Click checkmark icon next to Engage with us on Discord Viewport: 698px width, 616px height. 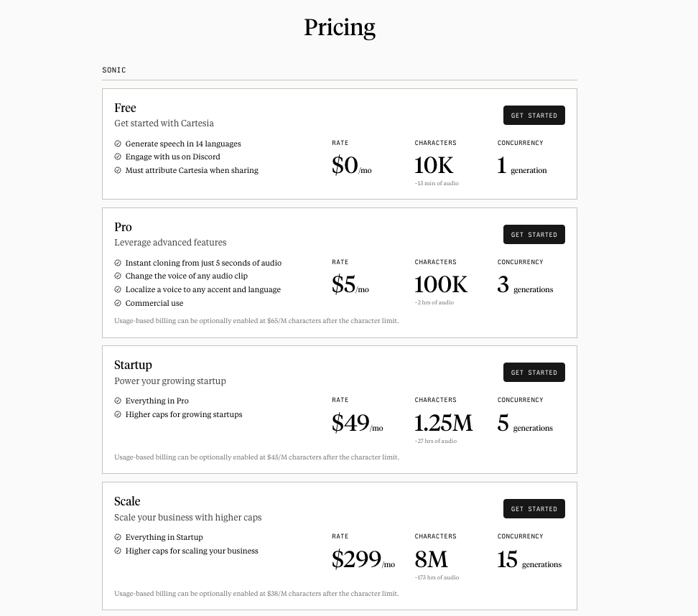pyautogui.click(x=118, y=157)
